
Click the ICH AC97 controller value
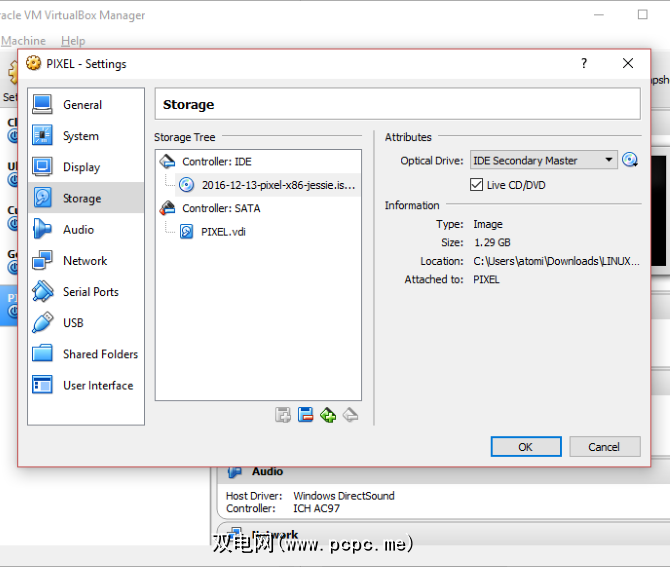[317, 508]
